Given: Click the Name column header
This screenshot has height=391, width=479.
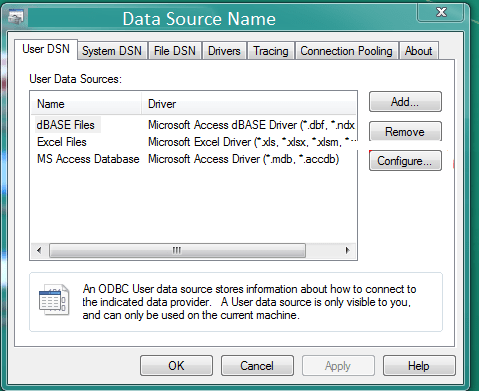Looking at the screenshot, I should pos(86,104).
